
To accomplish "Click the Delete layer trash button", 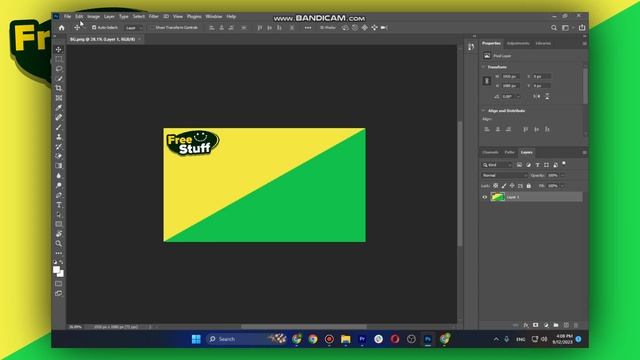I will 576,325.
